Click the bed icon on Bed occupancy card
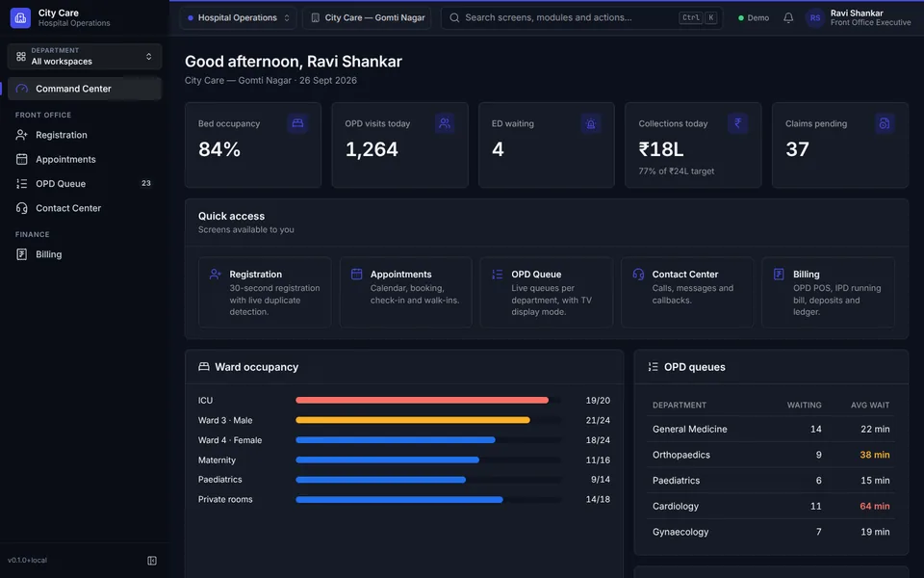Image resolution: width=924 pixels, height=578 pixels. [297, 123]
